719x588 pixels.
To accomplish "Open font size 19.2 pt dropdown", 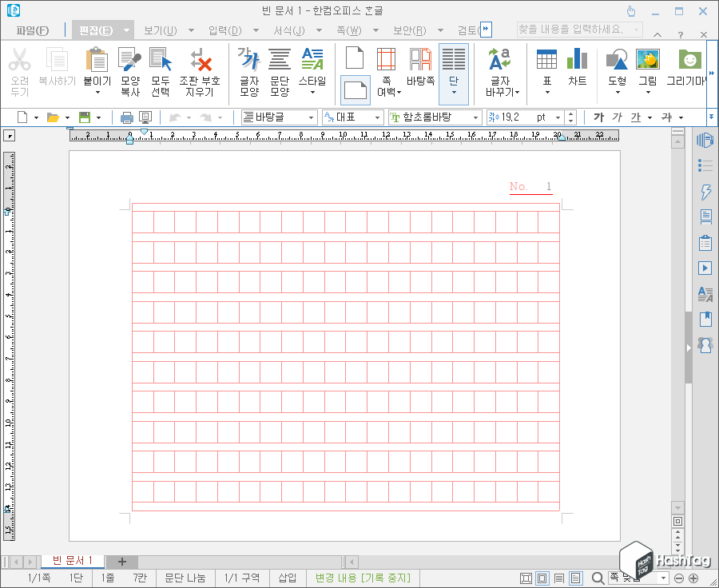I will pyautogui.click(x=558, y=118).
